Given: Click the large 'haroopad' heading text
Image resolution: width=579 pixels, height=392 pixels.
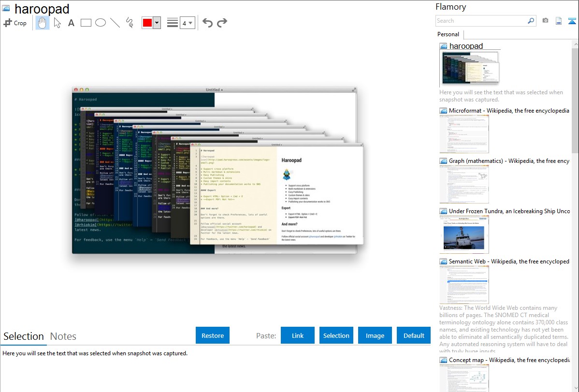Looking at the screenshot, I should point(42,9).
